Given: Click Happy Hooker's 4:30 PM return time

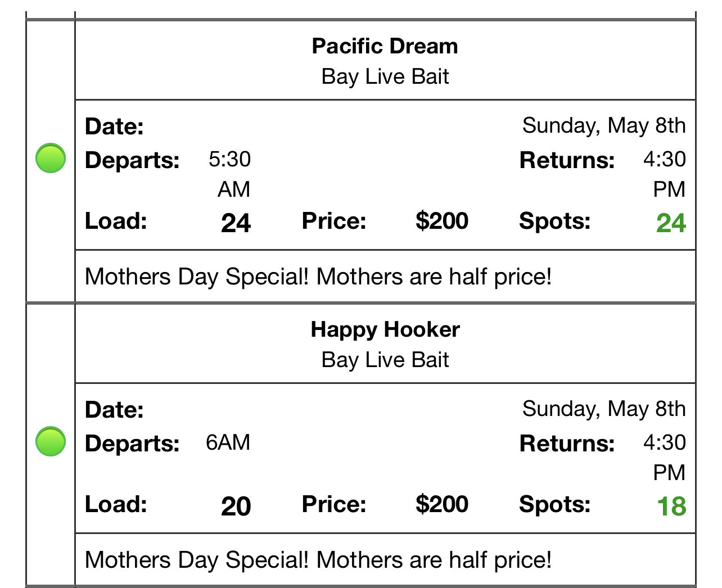Looking at the screenshot, I should tap(665, 458).
